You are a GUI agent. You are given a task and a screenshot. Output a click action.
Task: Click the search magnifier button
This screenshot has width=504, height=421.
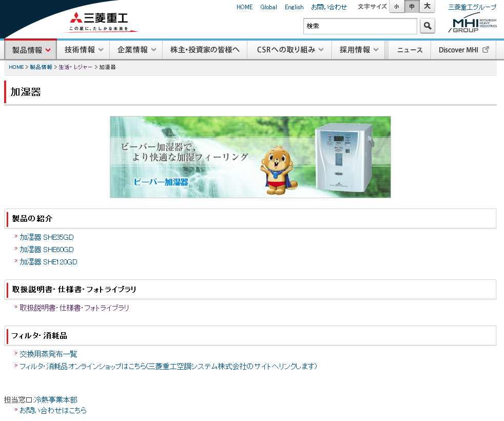pyautogui.click(x=427, y=26)
